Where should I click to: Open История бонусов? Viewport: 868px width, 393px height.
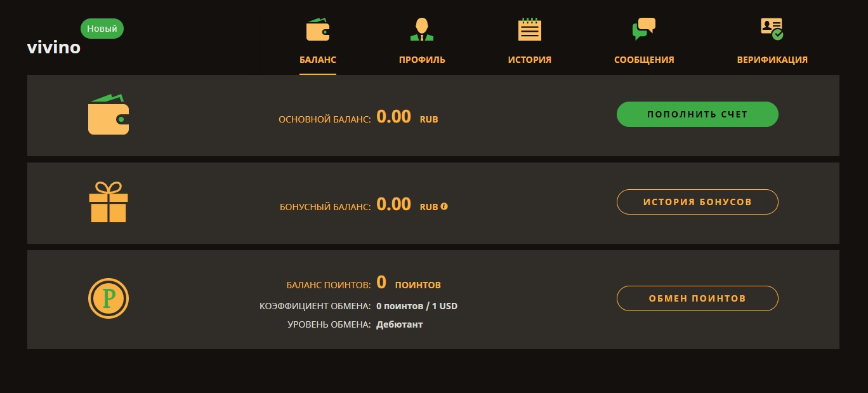click(697, 202)
